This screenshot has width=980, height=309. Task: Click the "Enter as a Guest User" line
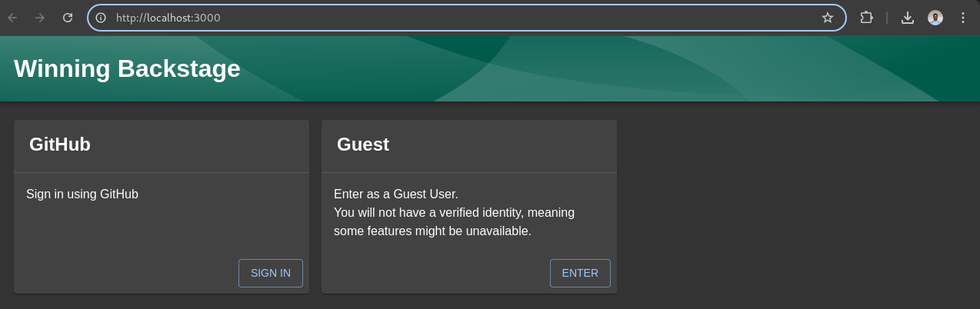pos(396,194)
